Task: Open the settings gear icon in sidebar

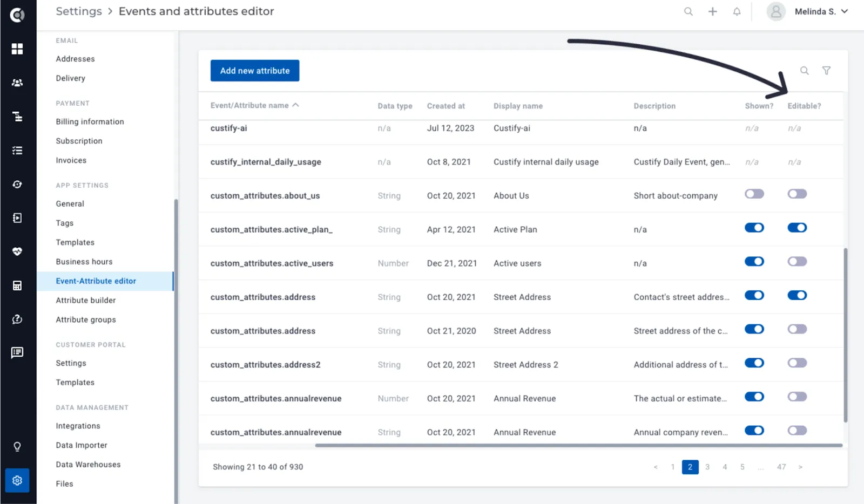Action: (17, 480)
